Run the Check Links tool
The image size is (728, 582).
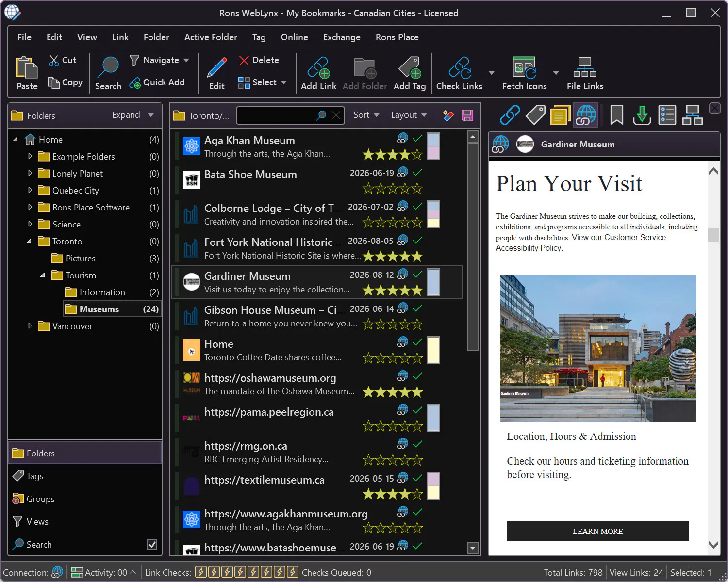(459, 73)
